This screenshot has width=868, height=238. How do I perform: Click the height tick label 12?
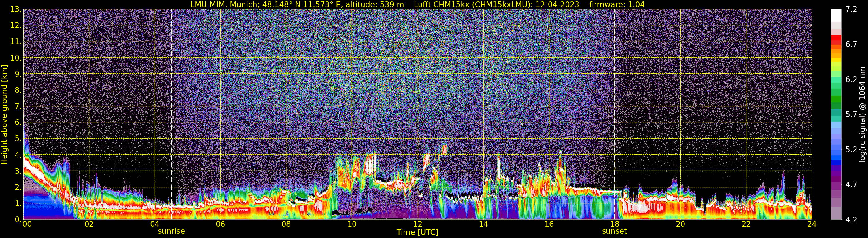coord(16,26)
